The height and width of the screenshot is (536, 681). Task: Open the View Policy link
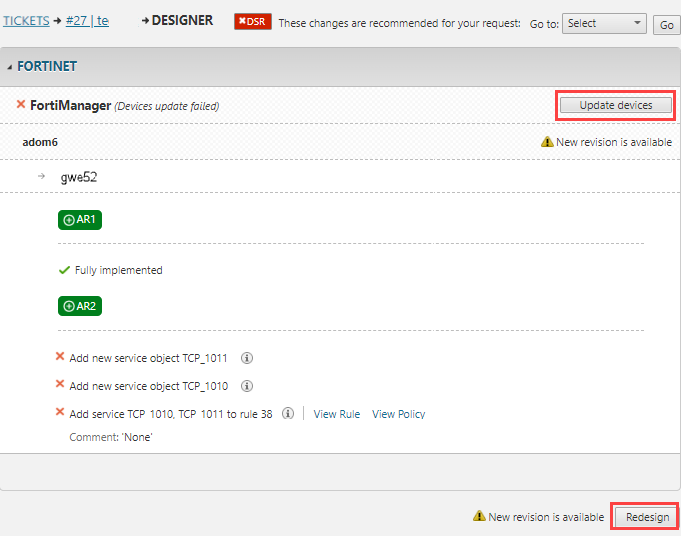pos(398,414)
